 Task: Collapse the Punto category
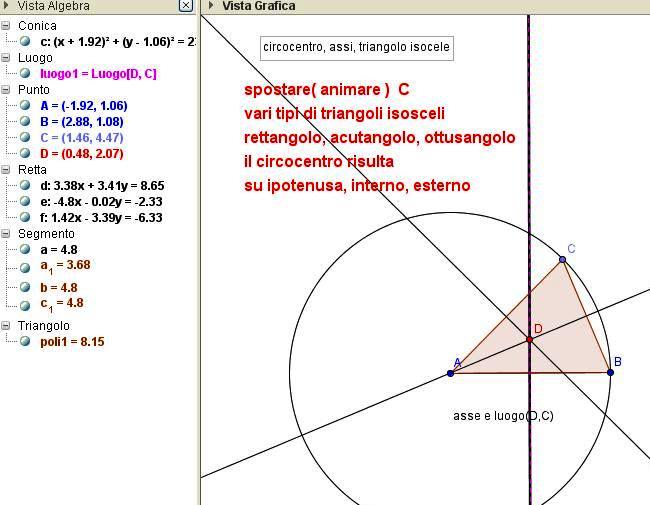coord(5,90)
